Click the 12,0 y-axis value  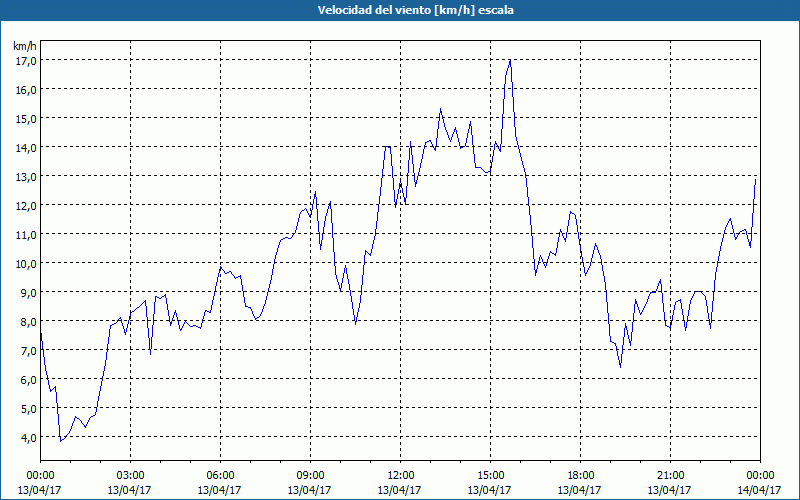coord(26,206)
